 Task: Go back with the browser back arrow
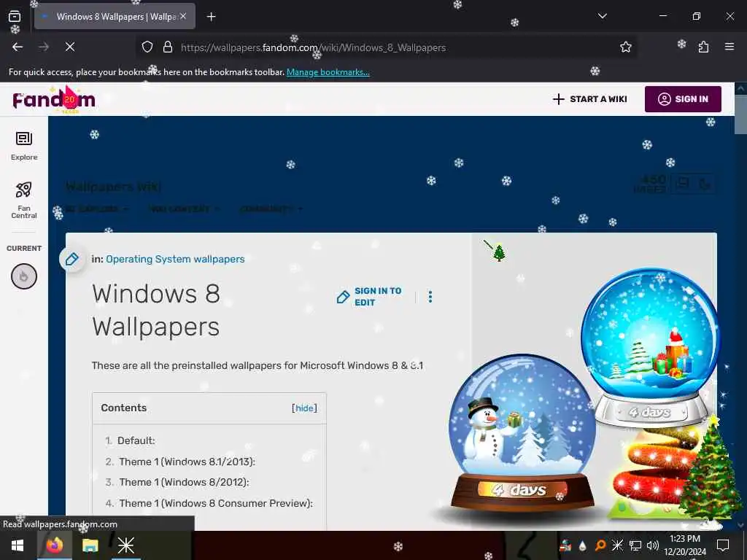pos(18,47)
